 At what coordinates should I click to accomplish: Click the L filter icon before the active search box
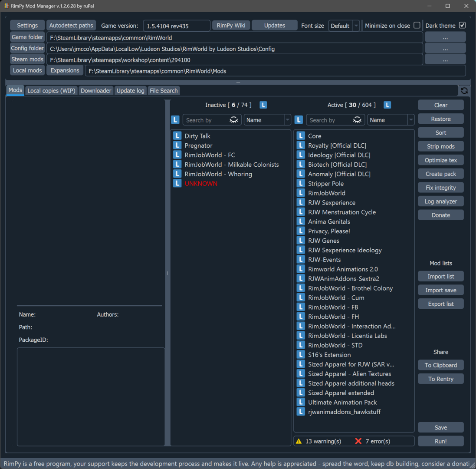pos(299,120)
